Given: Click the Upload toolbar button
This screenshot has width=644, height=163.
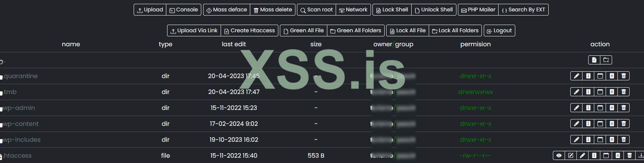Looking at the screenshot, I should pos(150,10).
